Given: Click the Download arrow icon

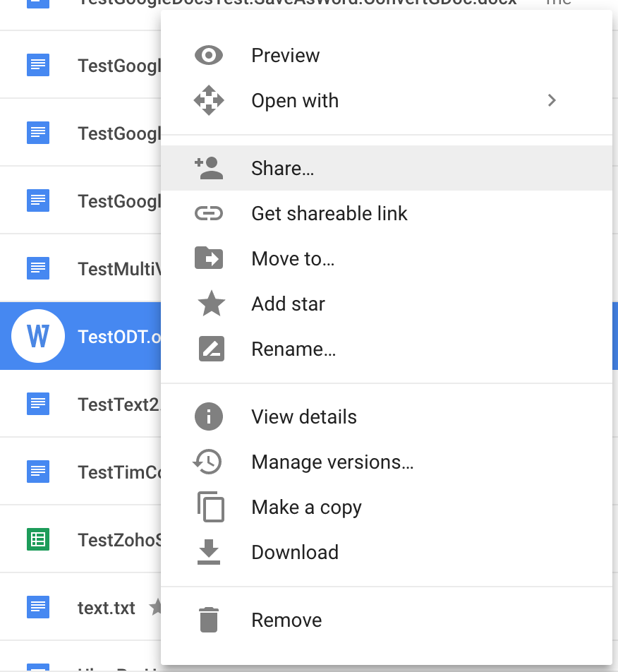Looking at the screenshot, I should [x=209, y=552].
